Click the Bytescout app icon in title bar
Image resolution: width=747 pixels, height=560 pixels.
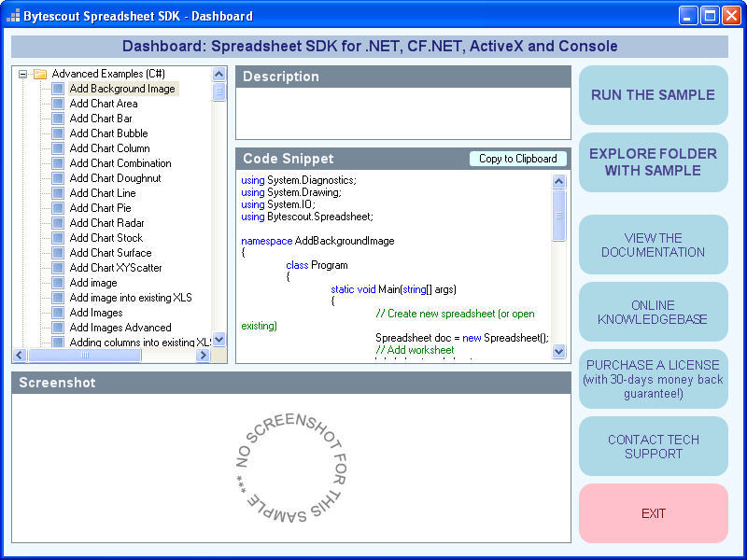click(x=13, y=16)
